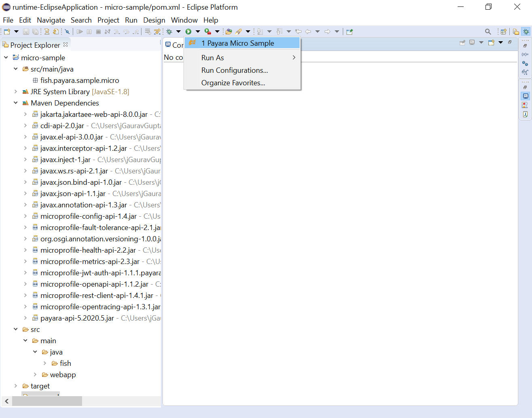Viewport: 532px width, 418px height.
Task: Open the Breakpoints view from the side trim
Action: (x=525, y=63)
